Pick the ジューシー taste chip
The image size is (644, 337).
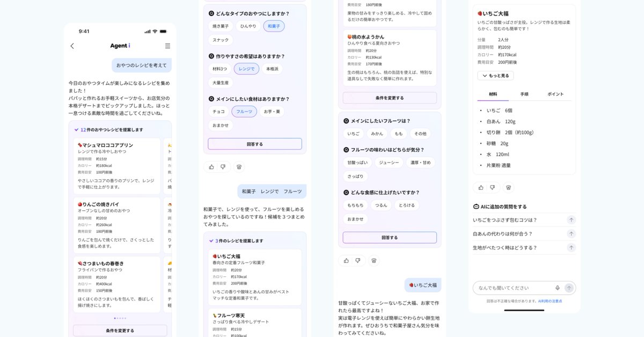[x=389, y=163]
